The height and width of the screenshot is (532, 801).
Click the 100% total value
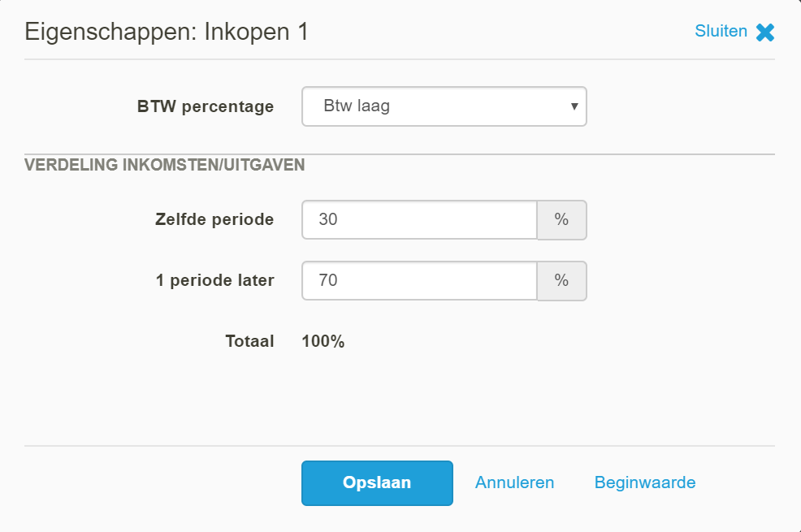coord(323,341)
